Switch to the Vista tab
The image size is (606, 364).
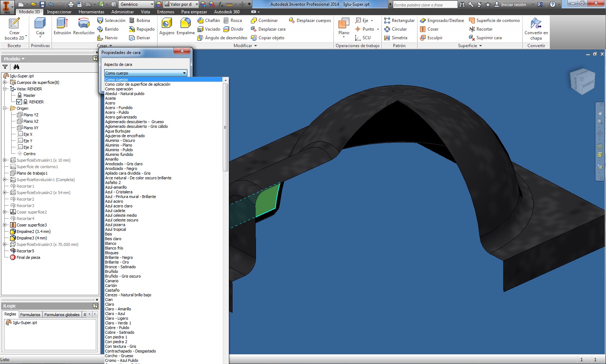pyautogui.click(x=145, y=12)
